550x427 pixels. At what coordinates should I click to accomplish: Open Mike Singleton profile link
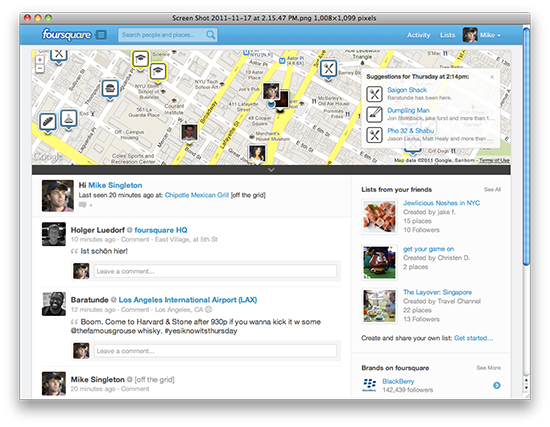(115, 185)
